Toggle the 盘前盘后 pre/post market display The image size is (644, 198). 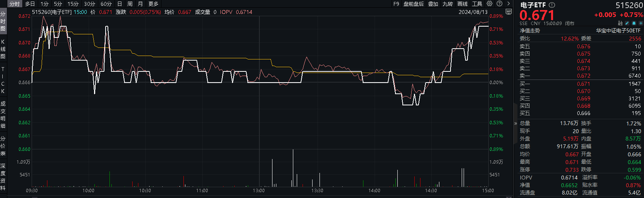coord(413,4)
